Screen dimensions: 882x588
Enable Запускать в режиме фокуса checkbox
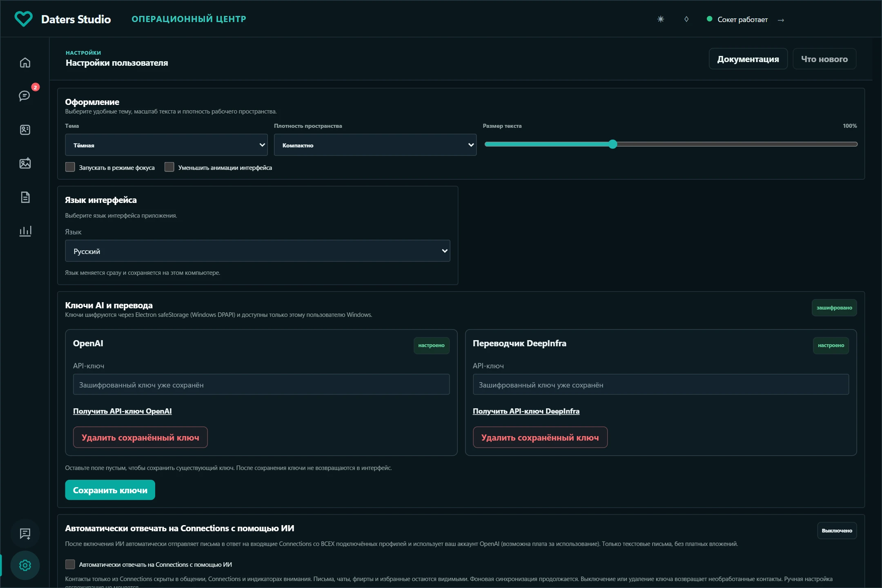(x=70, y=167)
